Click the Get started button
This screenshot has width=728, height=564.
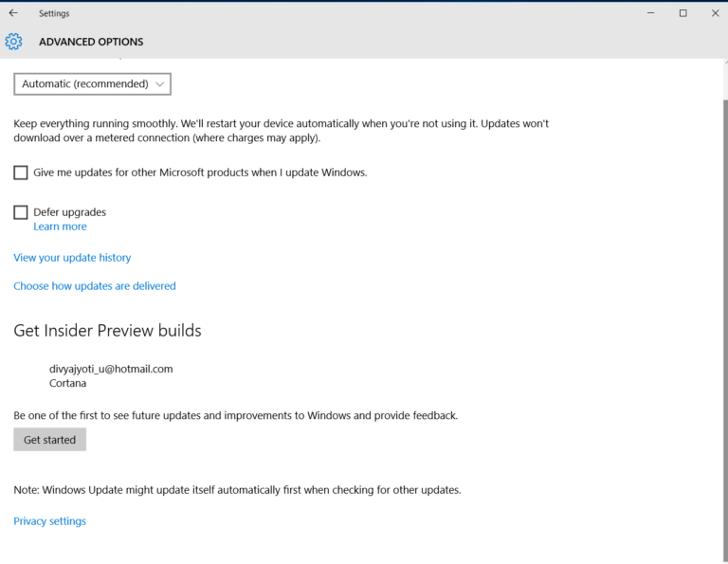(49, 440)
